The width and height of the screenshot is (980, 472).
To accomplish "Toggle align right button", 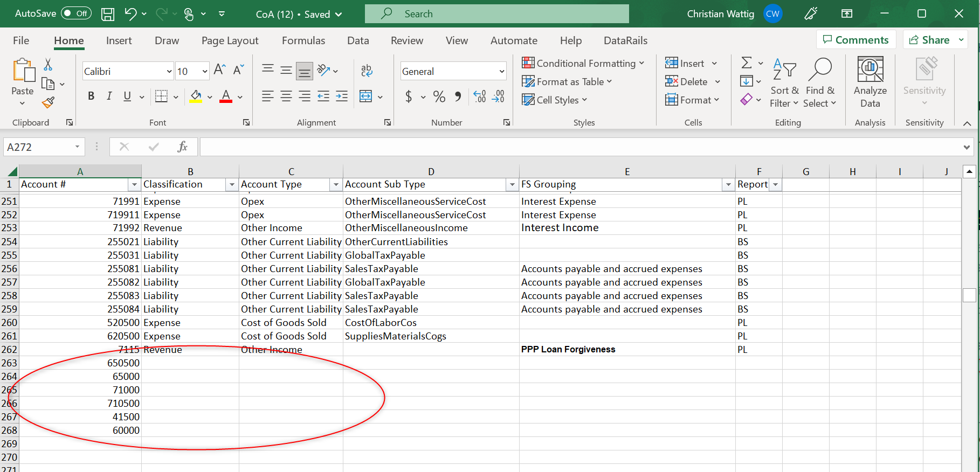I will [x=305, y=96].
